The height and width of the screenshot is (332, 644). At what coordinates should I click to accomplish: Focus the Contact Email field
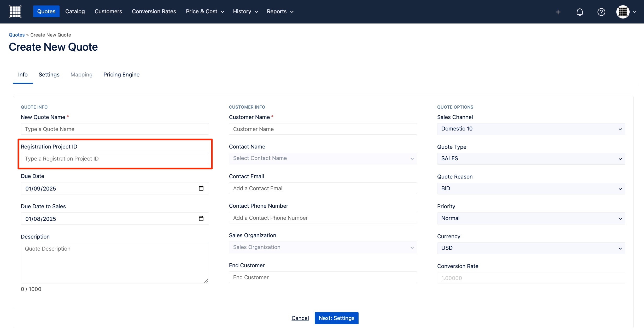pyautogui.click(x=323, y=188)
